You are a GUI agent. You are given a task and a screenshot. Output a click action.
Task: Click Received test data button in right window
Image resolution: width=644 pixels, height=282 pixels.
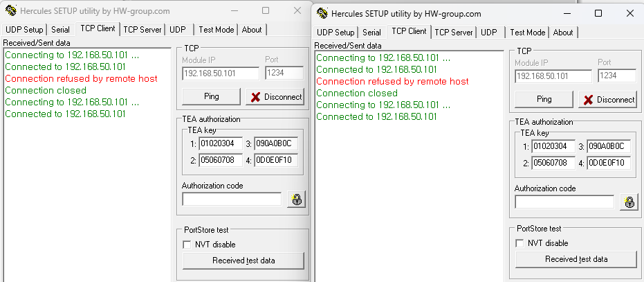coord(576,259)
